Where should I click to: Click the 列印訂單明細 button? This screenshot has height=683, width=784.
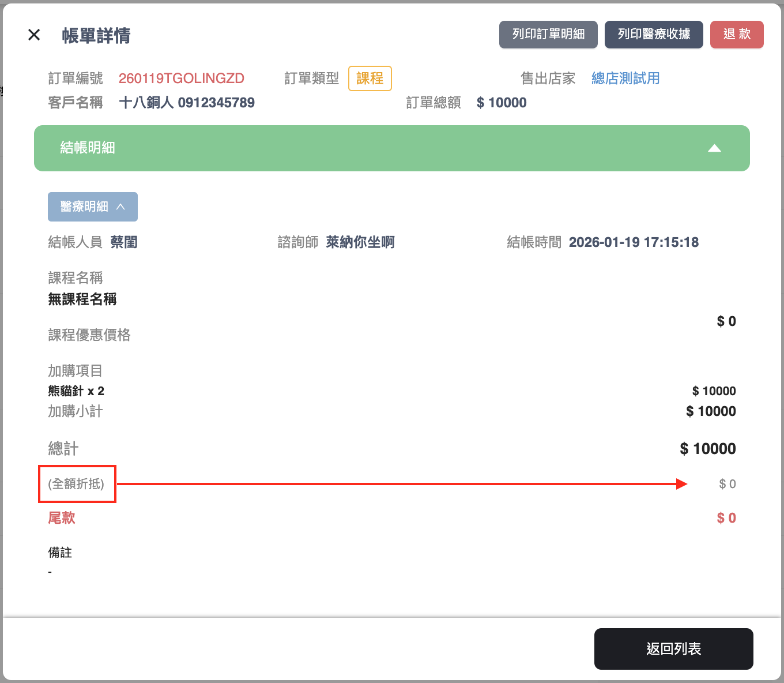click(x=548, y=35)
